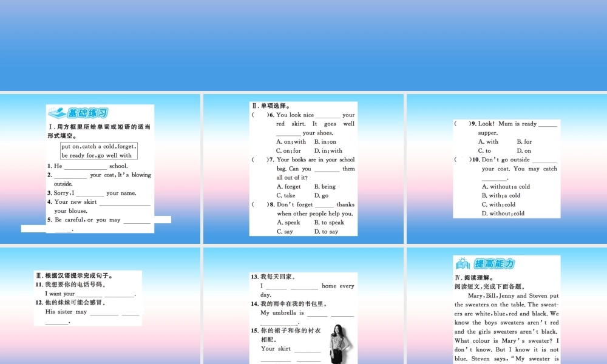The height and width of the screenshot is (364, 607).
Task: Select option 'B. with; a cold'
Action: tap(501, 195)
